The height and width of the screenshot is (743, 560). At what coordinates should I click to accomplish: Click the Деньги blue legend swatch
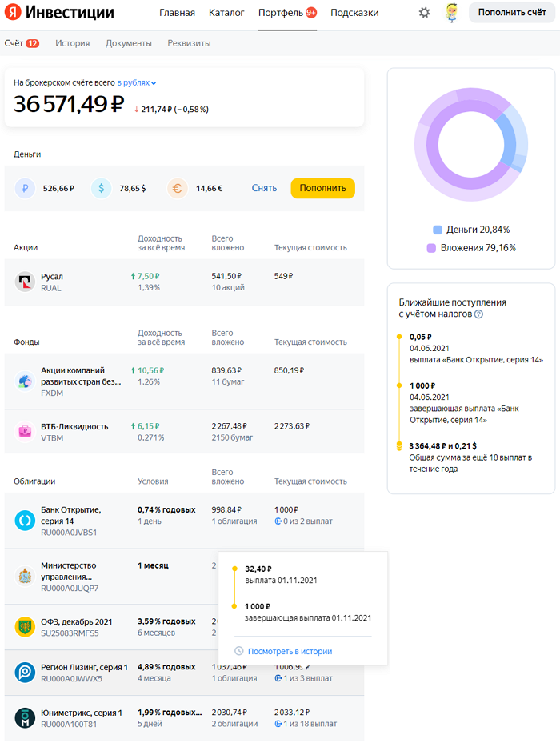click(438, 230)
